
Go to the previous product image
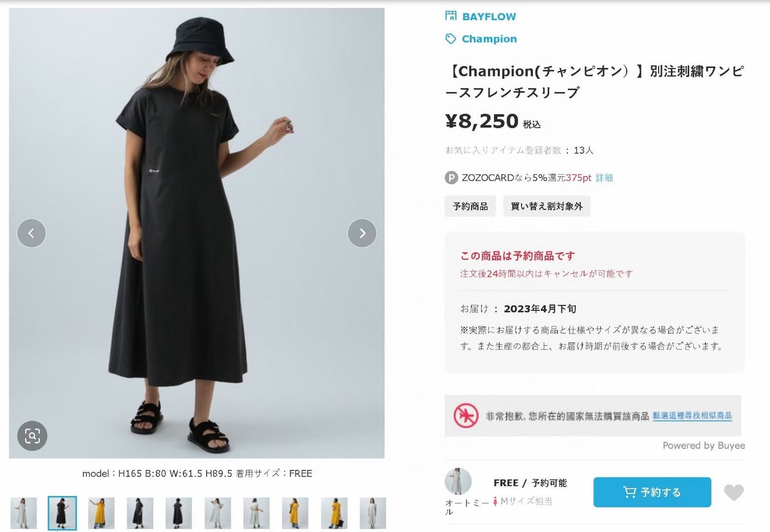31,233
